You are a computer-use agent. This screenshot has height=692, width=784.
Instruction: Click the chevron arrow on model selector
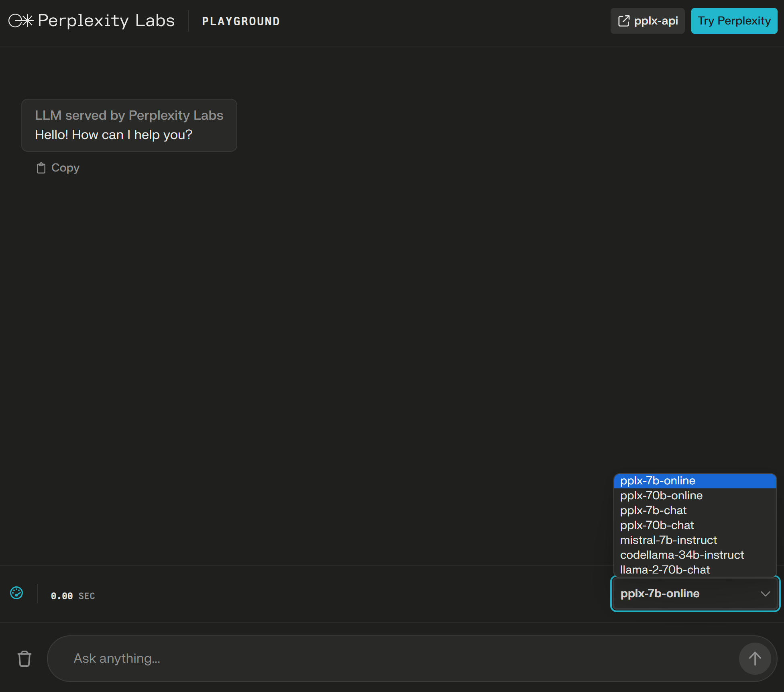point(765,594)
